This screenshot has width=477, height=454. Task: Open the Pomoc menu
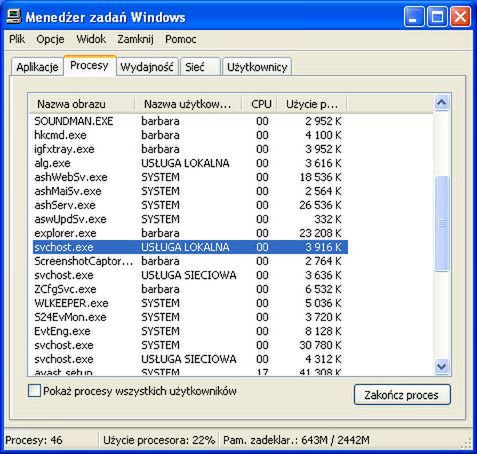click(181, 39)
